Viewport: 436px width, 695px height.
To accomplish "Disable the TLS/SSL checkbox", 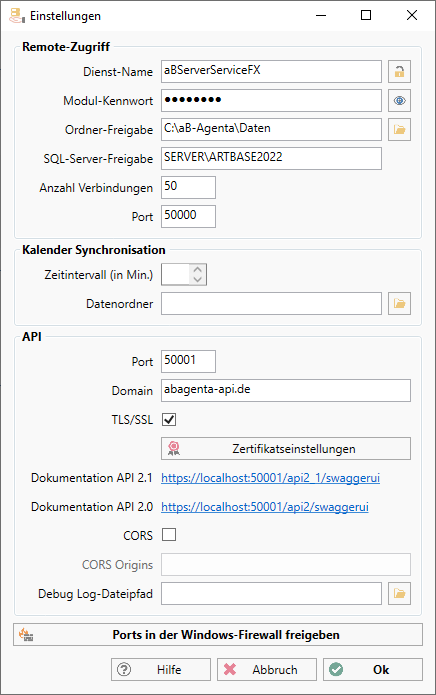I will pyautogui.click(x=169, y=419).
